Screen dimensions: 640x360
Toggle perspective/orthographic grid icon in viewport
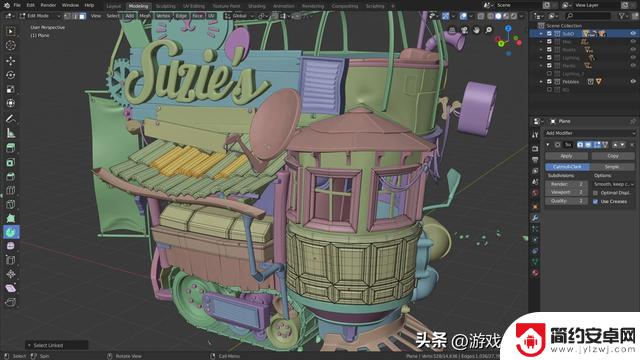[x=452, y=30]
